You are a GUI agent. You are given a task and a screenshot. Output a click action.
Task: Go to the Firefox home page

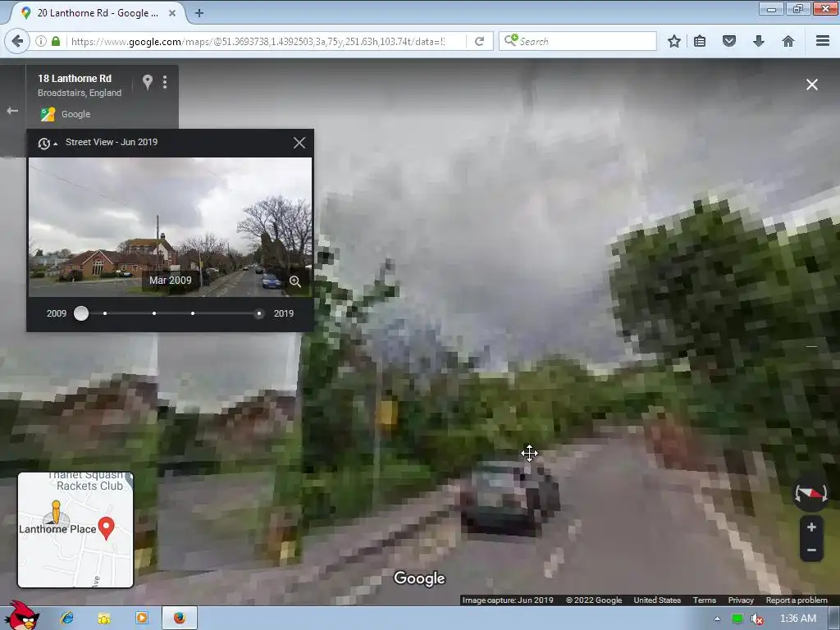788,41
